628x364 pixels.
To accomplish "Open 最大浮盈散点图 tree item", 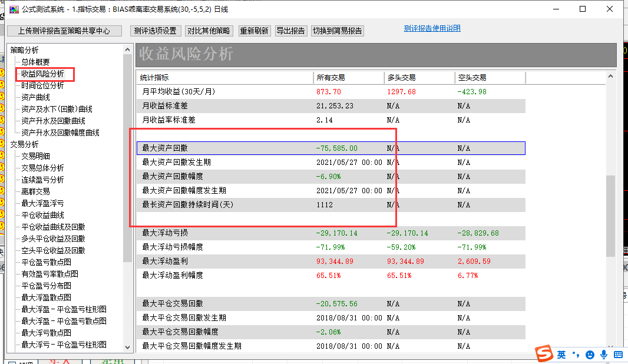I will click(x=46, y=297).
